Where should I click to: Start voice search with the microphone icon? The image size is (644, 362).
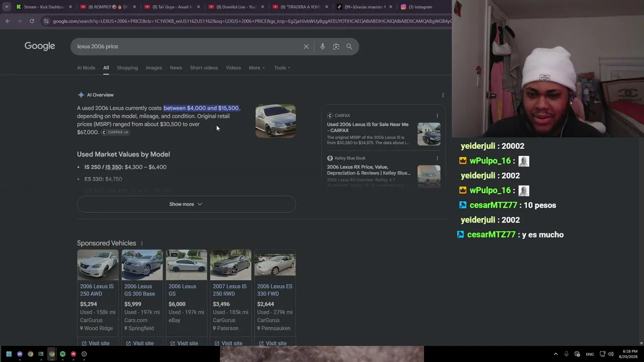[x=323, y=46]
